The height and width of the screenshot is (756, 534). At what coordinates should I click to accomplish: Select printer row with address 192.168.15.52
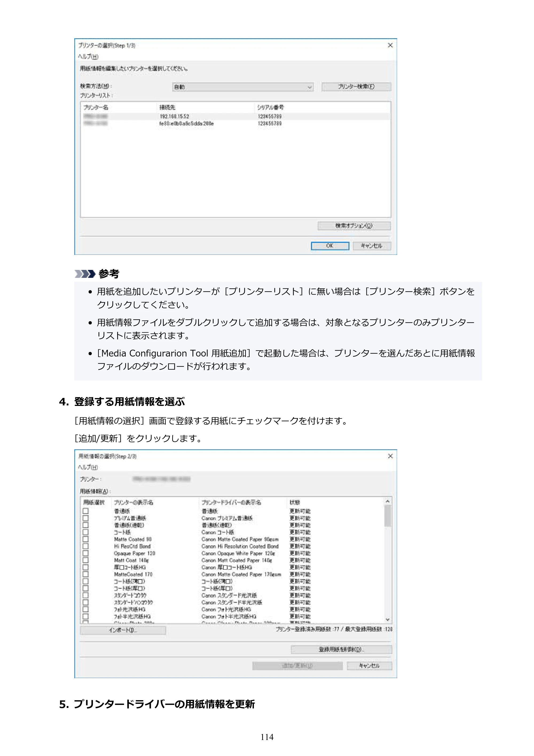(x=235, y=116)
